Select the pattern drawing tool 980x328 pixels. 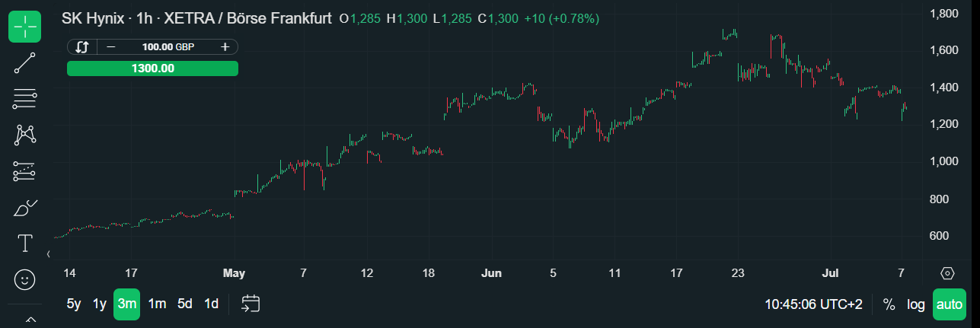(25, 135)
